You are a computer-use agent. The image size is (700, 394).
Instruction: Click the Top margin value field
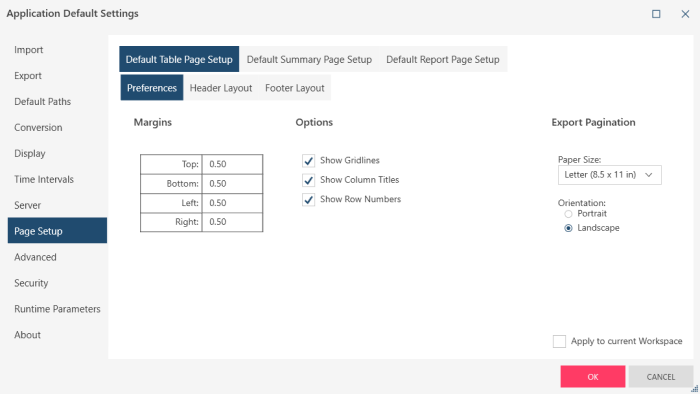click(232, 164)
